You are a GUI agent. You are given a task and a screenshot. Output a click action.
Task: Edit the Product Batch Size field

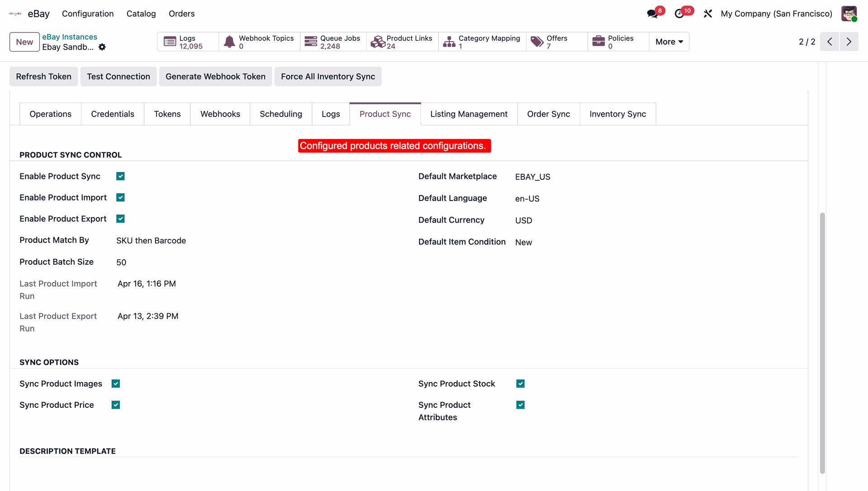click(121, 262)
